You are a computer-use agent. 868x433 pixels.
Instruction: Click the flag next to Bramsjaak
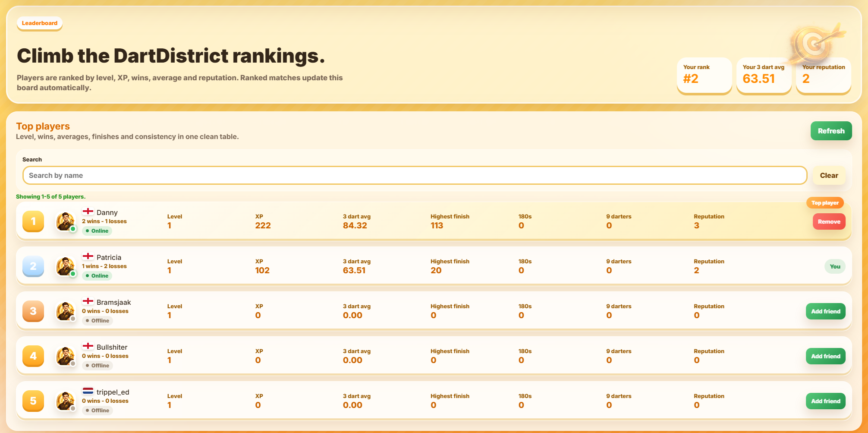[88, 301]
